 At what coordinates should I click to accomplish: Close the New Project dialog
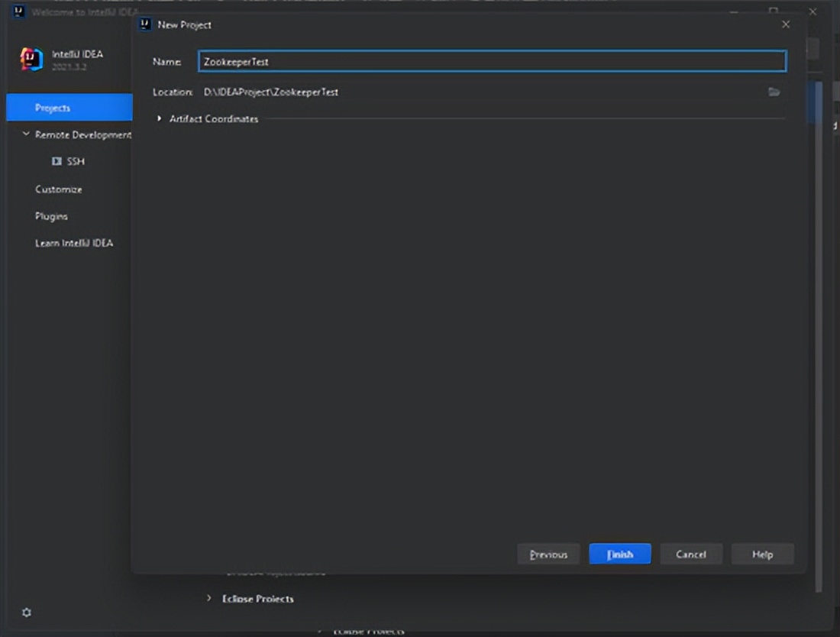pyautogui.click(x=786, y=24)
